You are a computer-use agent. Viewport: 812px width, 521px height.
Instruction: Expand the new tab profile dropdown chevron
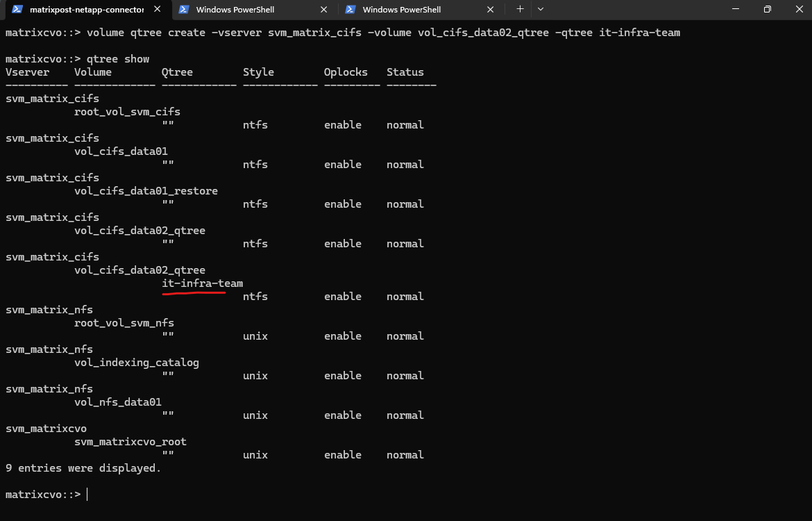pos(541,9)
